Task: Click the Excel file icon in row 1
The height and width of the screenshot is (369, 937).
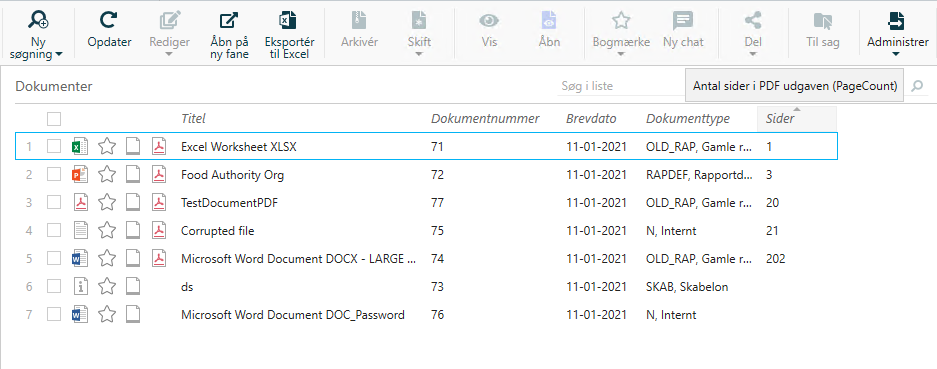Action: (79, 147)
